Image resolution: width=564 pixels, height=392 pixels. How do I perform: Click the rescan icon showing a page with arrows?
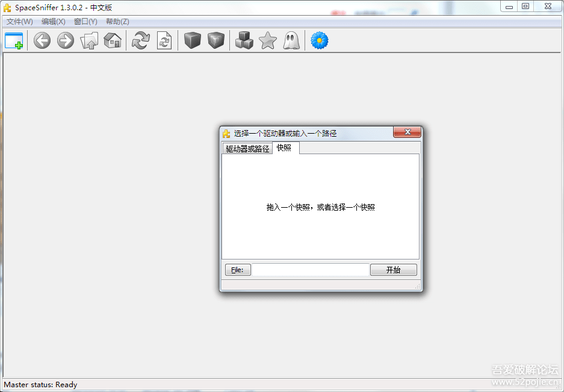(164, 41)
